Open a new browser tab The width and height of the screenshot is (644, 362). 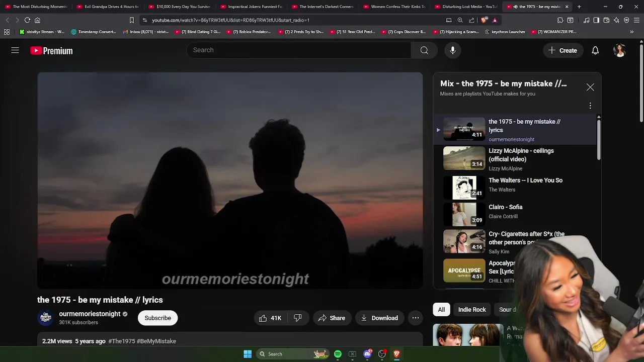pyautogui.click(x=579, y=7)
